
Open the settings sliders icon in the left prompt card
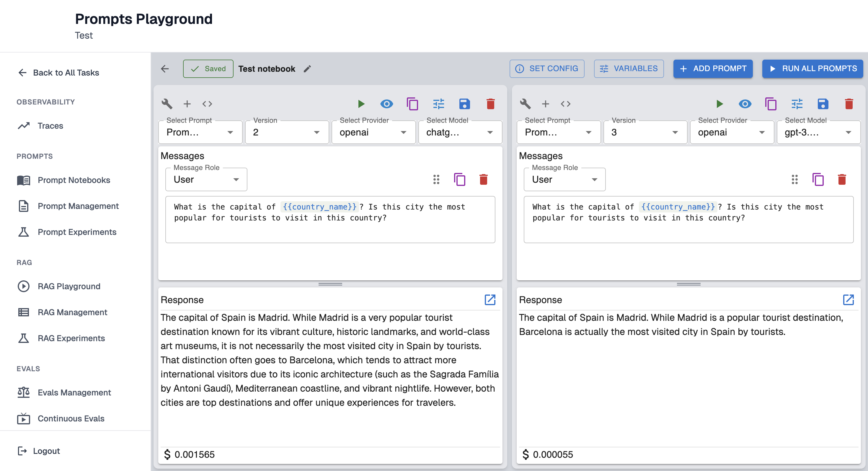pos(438,104)
